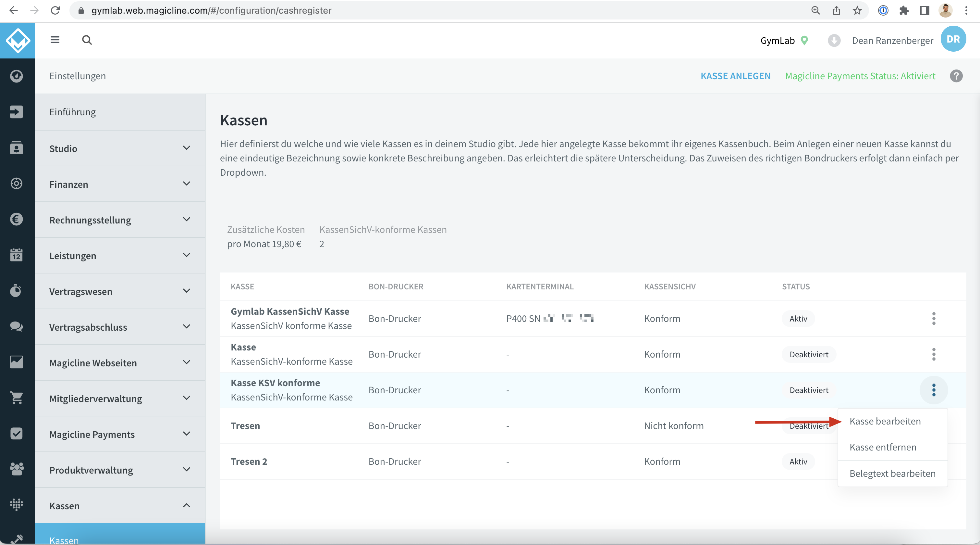Screen dimensions: 980x545
Task: Open the calendar sidebar icon
Action: 16,255
